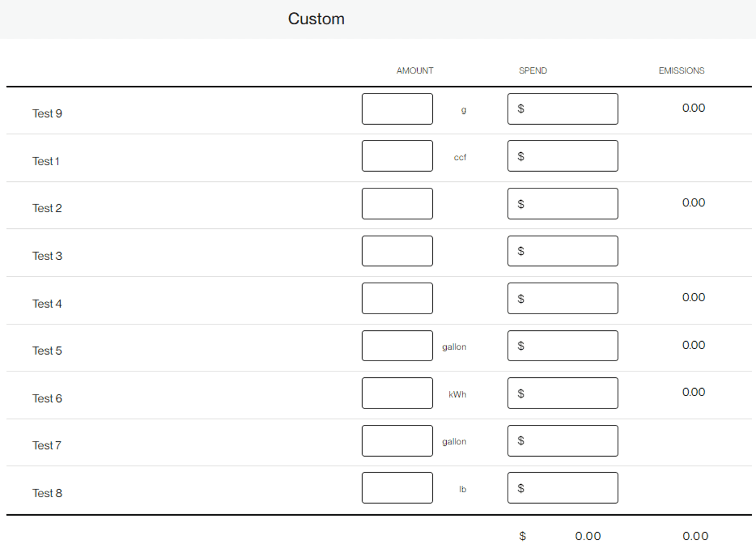The height and width of the screenshot is (557, 756).
Task: Click the Test 8 row label
Action: [x=47, y=493]
